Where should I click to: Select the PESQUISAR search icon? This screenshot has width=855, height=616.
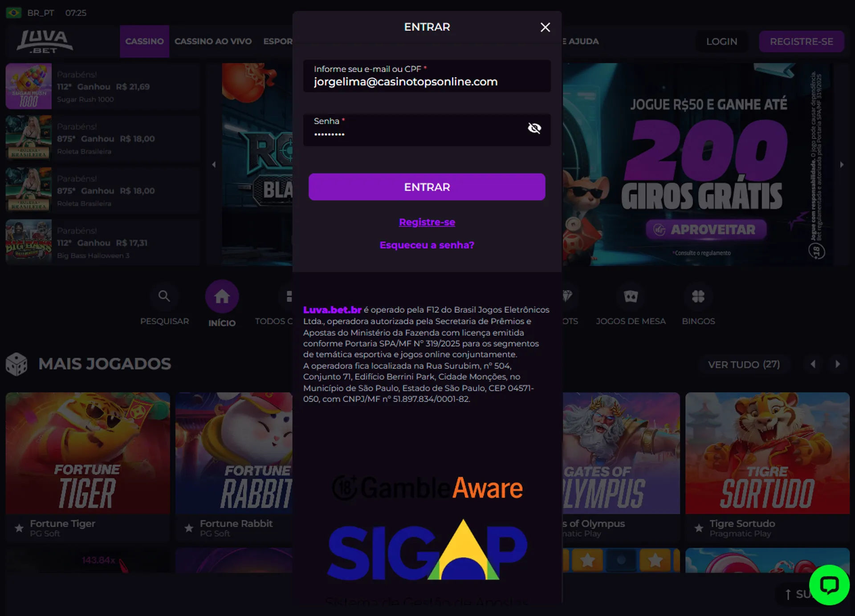click(x=164, y=295)
